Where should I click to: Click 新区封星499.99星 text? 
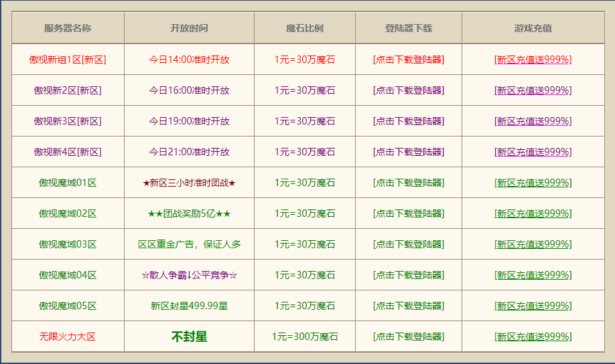click(189, 306)
